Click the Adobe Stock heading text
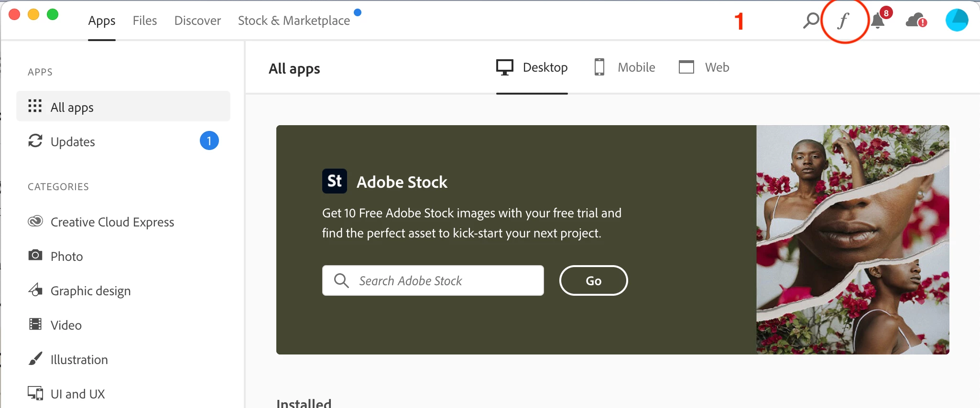Viewport: 980px width, 408px height. tap(402, 182)
